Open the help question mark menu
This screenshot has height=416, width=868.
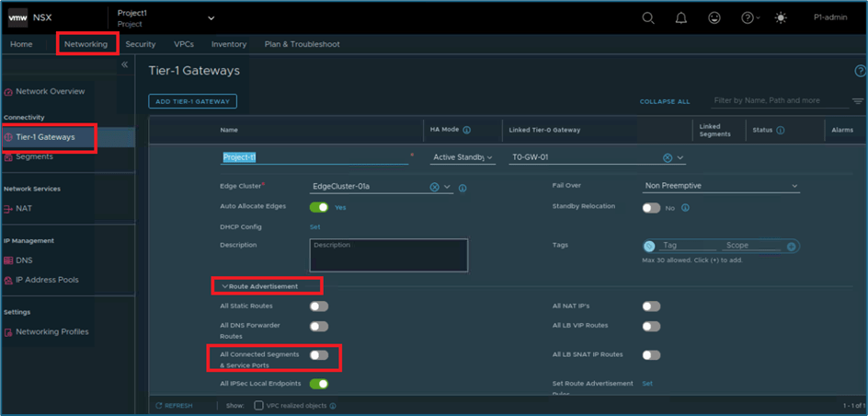(749, 17)
